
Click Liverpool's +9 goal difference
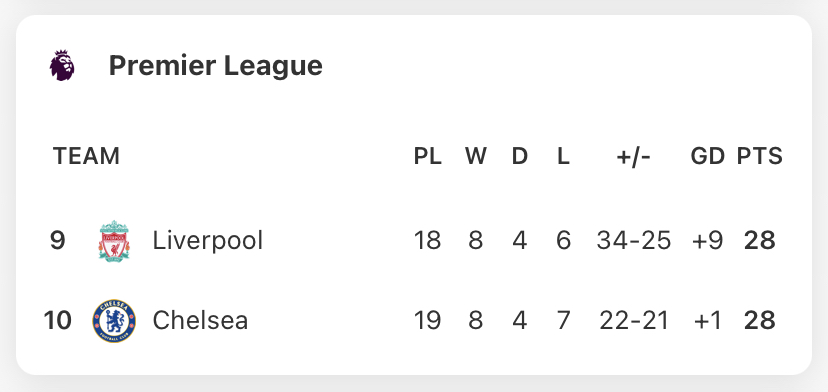[707, 241]
